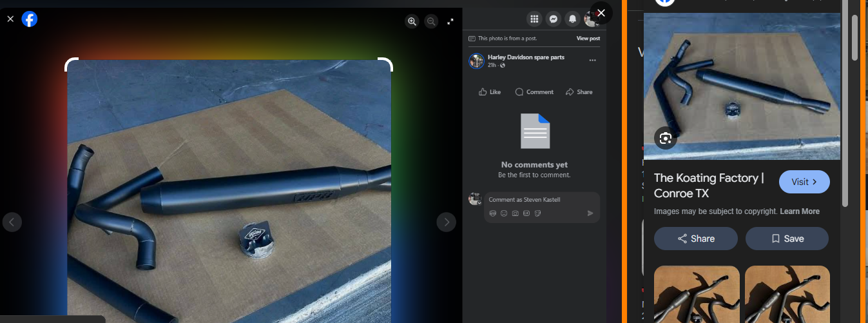The image size is (868, 323).
Task: Open Google Lens search on image
Action: point(666,138)
